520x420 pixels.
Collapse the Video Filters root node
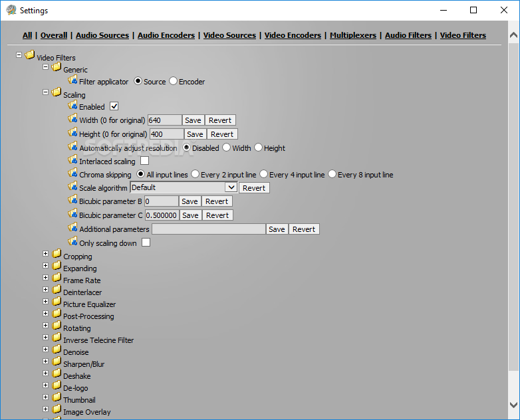click(19, 54)
